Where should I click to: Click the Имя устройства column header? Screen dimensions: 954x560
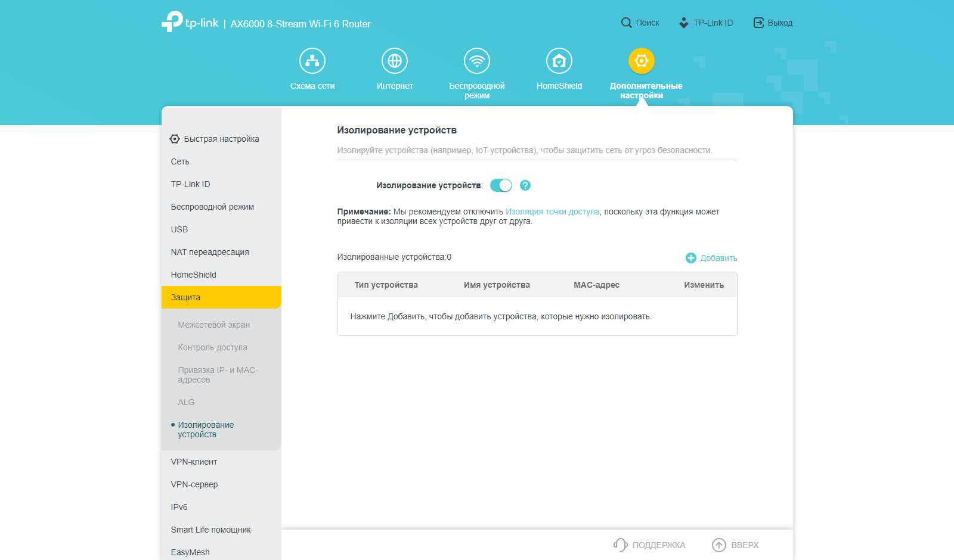click(x=497, y=285)
